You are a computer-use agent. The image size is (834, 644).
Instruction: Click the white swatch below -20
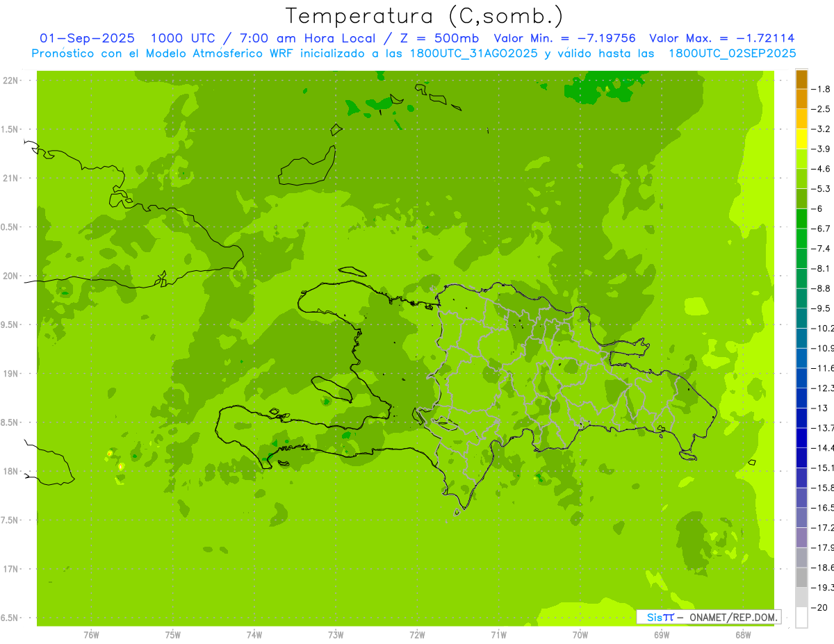[x=801, y=618]
